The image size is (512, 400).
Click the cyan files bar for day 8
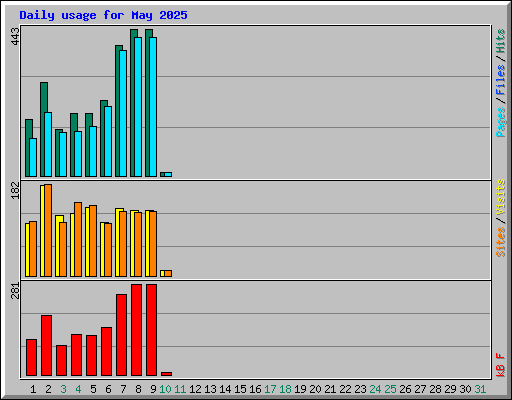click(138, 107)
